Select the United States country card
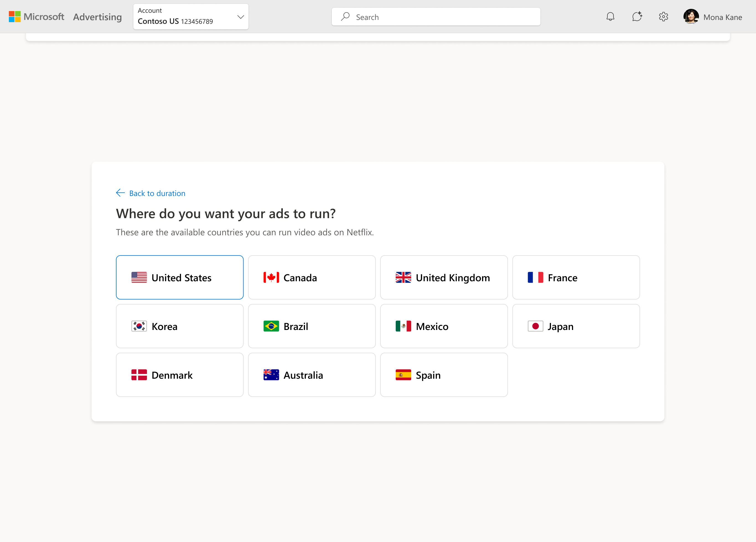Screen dimensions: 756x542 tap(180, 277)
